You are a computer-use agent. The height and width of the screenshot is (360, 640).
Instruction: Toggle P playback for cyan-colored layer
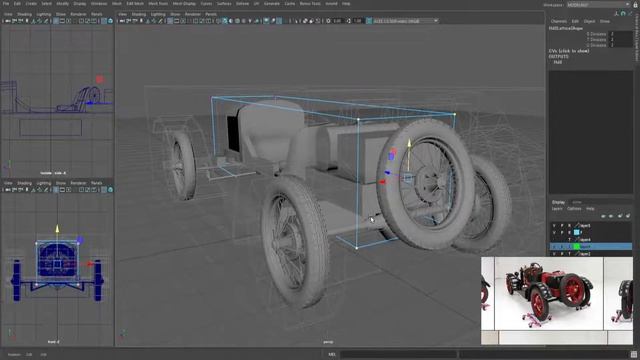(562, 232)
